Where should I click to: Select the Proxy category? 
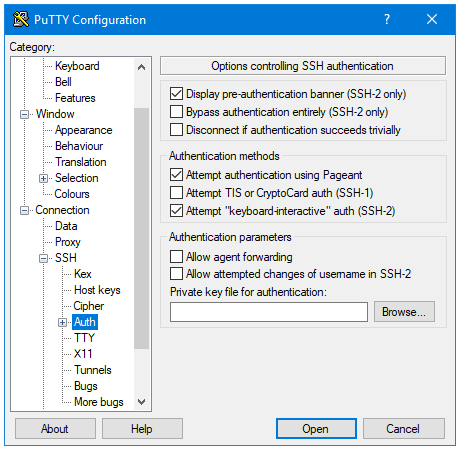tap(68, 242)
